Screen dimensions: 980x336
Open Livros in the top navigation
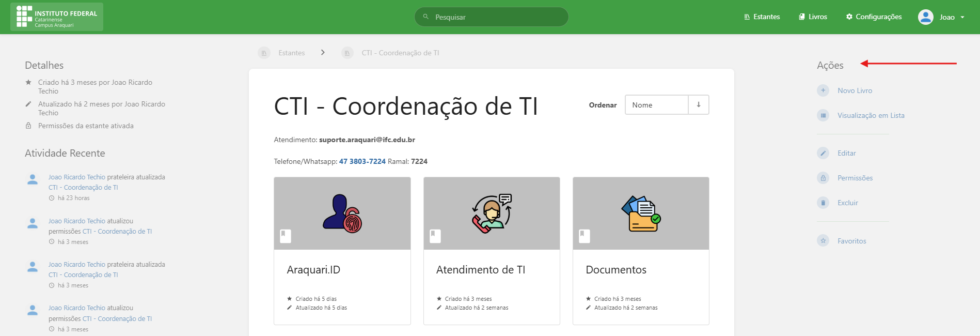pos(813,17)
